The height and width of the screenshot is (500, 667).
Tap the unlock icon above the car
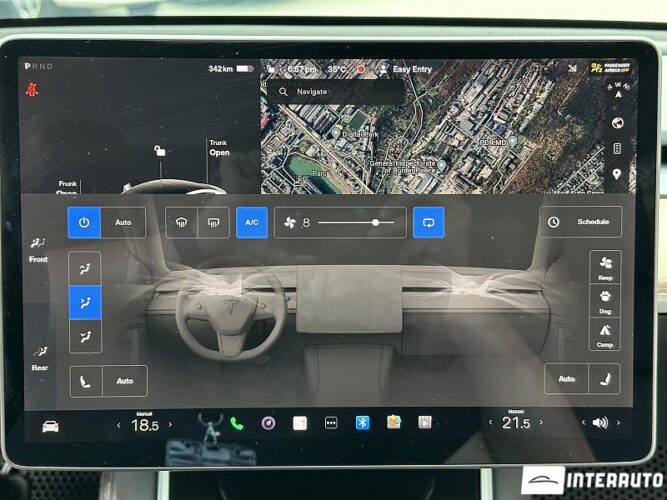(160, 150)
